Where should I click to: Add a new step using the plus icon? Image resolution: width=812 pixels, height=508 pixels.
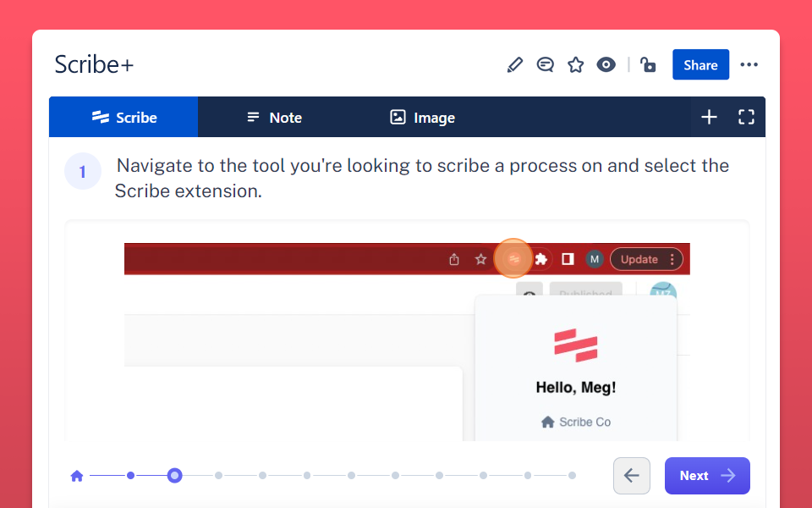[x=709, y=117]
